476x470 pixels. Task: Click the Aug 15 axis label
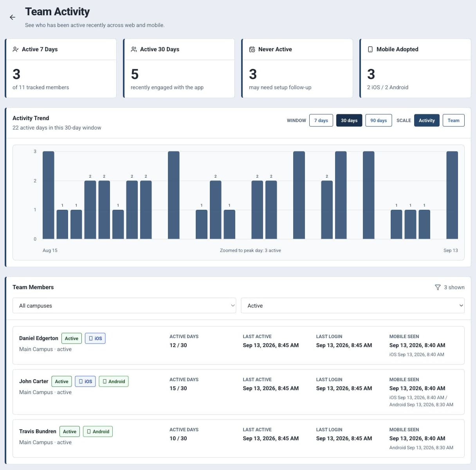click(x=50, y=250)
